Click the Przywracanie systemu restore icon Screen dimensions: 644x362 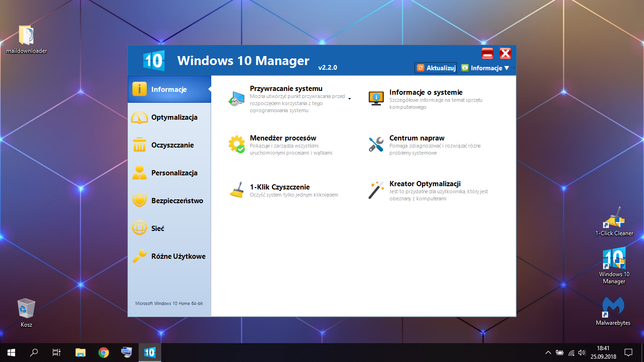236,99
